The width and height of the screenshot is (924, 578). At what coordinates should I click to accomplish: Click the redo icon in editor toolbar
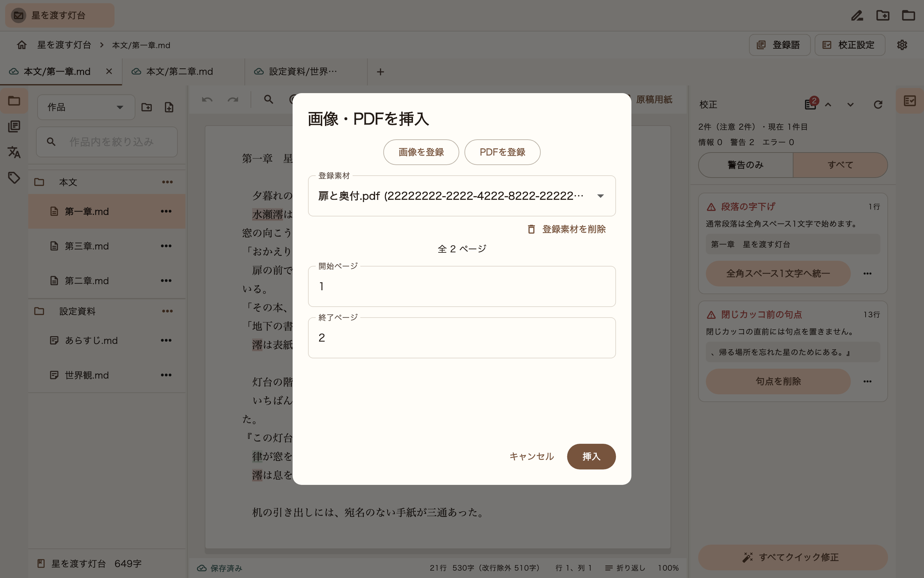233,100
